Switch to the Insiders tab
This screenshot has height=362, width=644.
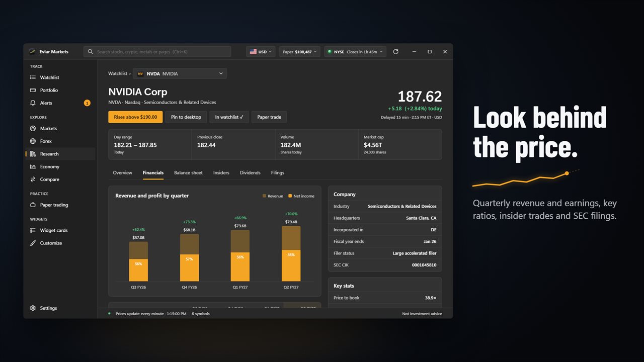coord(221,172)
